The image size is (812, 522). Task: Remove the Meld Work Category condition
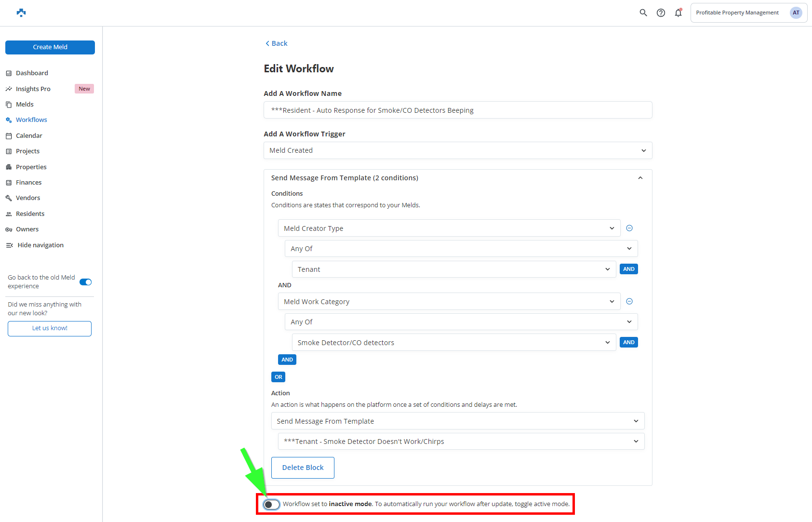pos(629,302)
